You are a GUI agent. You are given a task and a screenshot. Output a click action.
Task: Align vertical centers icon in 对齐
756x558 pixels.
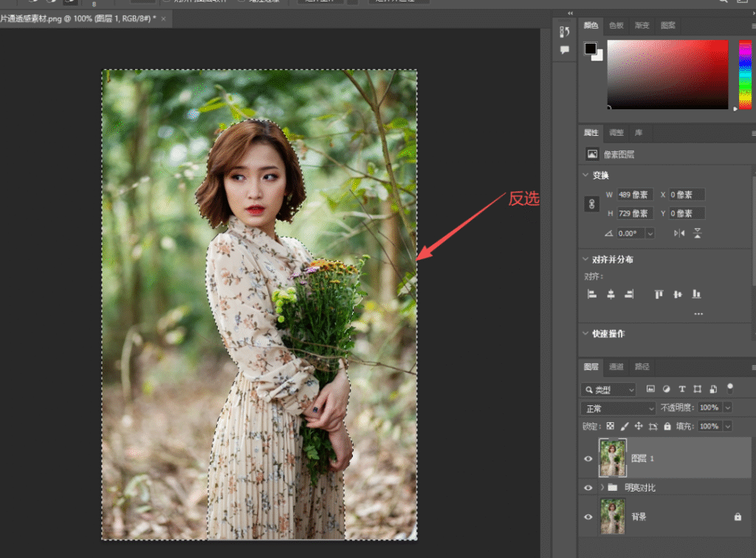[678, 294]
